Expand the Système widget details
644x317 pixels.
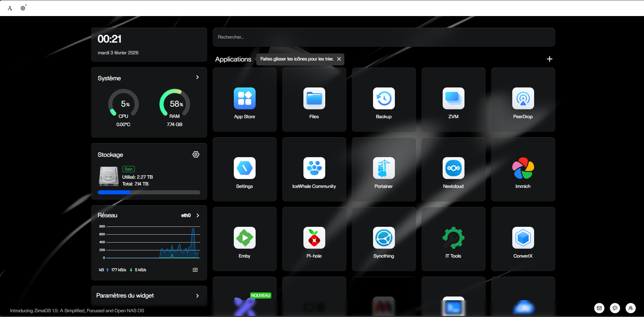click(197, 78)
